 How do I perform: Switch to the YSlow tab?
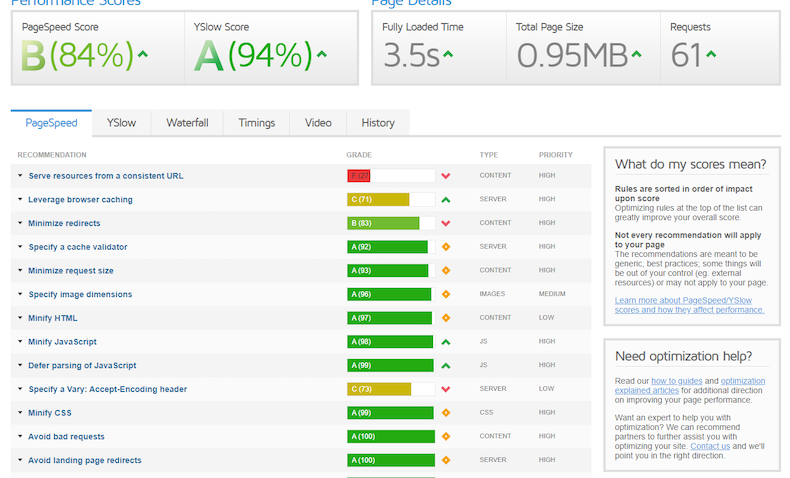pyautogui.click(x=121, y=123)
